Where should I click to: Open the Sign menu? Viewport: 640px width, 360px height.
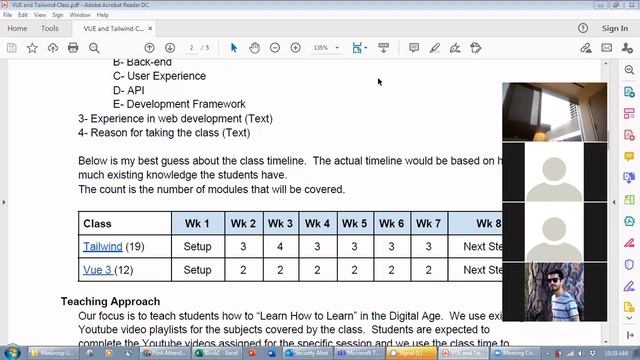point(58,15)
